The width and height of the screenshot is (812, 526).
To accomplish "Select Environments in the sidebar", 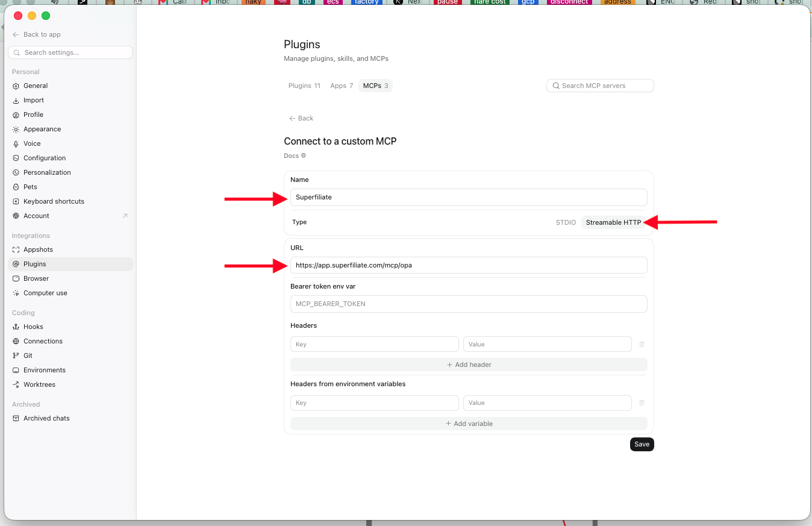I will [x=70, y=370].
